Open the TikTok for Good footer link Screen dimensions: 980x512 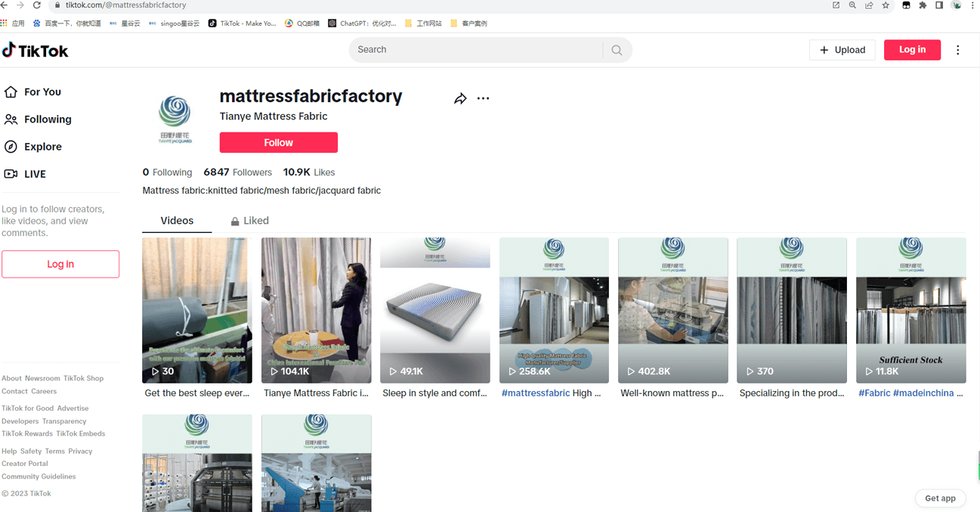click(28, 408)
